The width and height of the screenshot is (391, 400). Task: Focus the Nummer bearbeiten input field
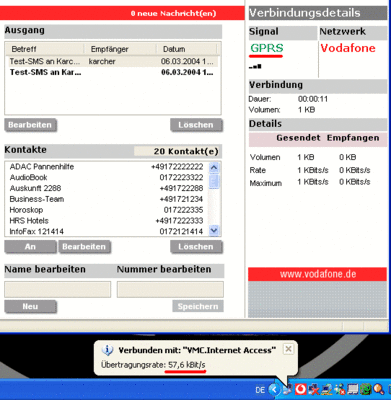click(x=170, y=289)
